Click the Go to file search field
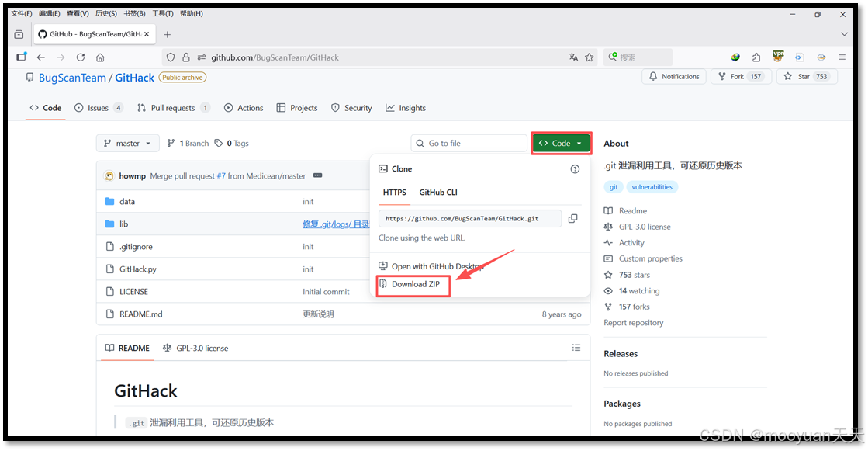Viewport: 868px width, 451px height. (469, 143)
